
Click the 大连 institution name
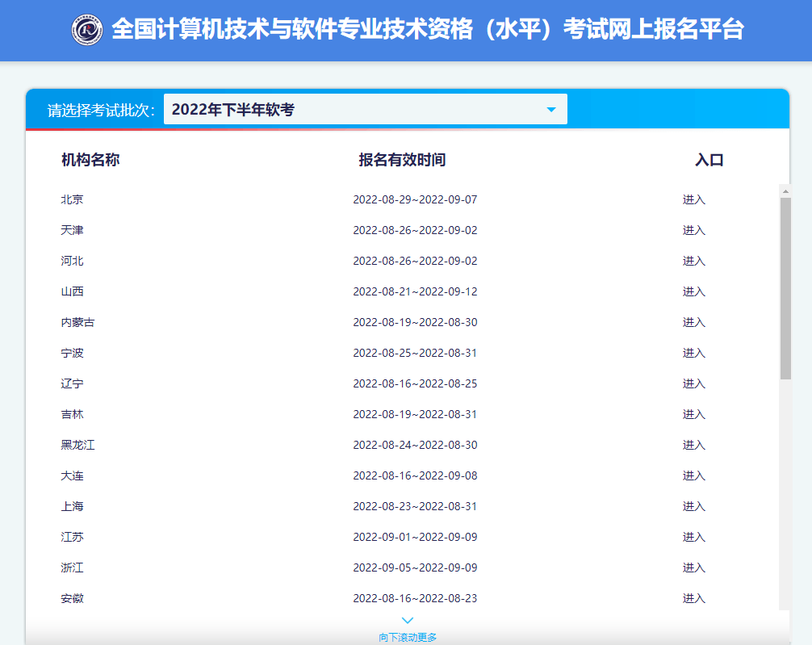click(72, 475)
